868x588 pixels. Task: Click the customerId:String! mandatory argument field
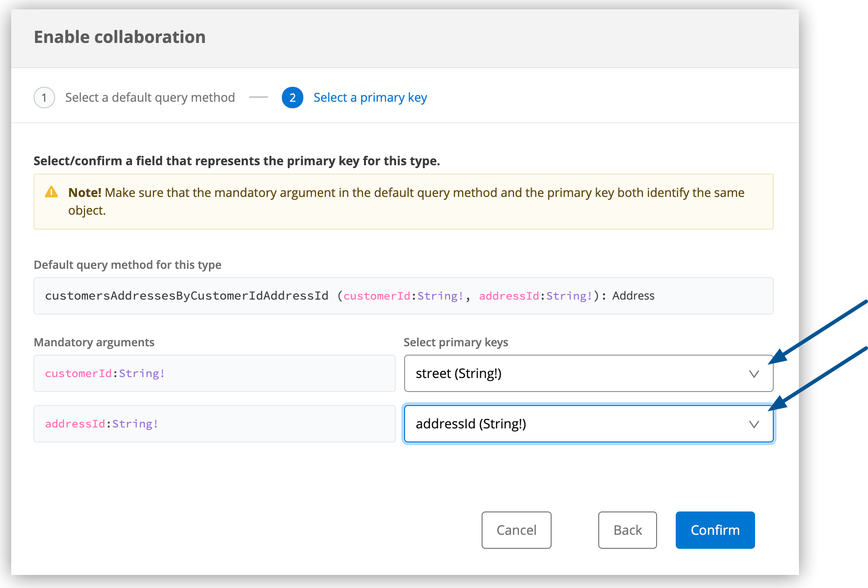[214, 374]
